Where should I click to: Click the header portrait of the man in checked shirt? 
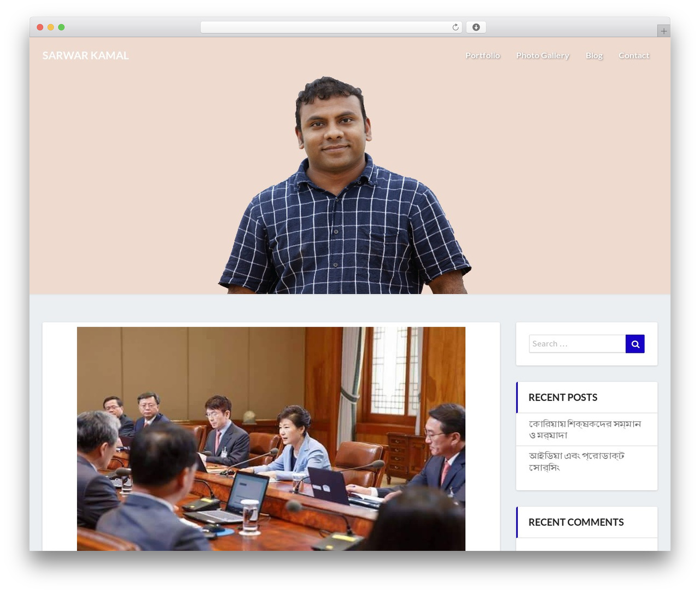pos(345,185)
